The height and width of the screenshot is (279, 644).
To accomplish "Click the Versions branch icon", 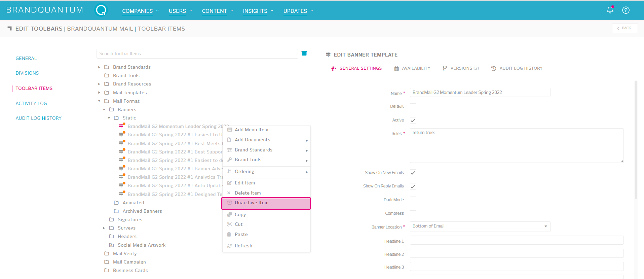I will click(x=445, y=68).
